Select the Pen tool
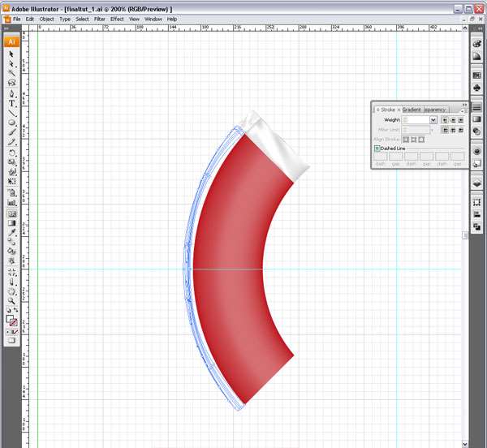Screen dimensions: 487x448 tap(11, 93)
